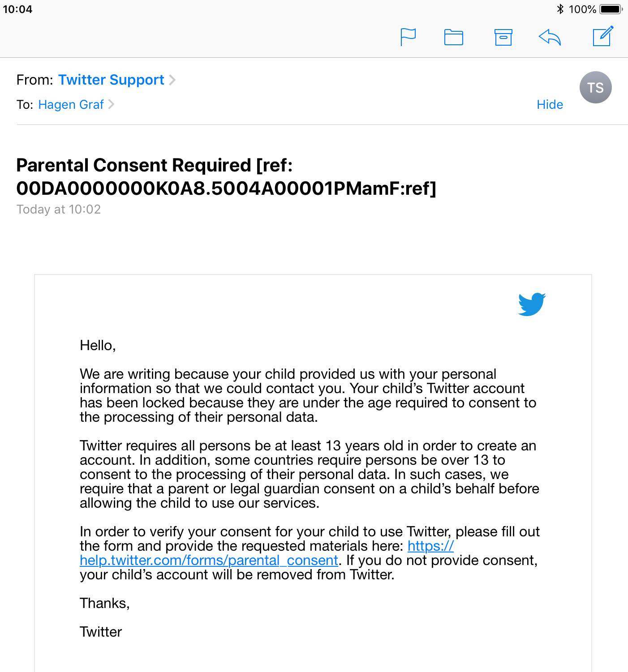The image size is (628, 672).
Task: Expand the chevron next to Hagen Graf
Action: click(112, 104)
